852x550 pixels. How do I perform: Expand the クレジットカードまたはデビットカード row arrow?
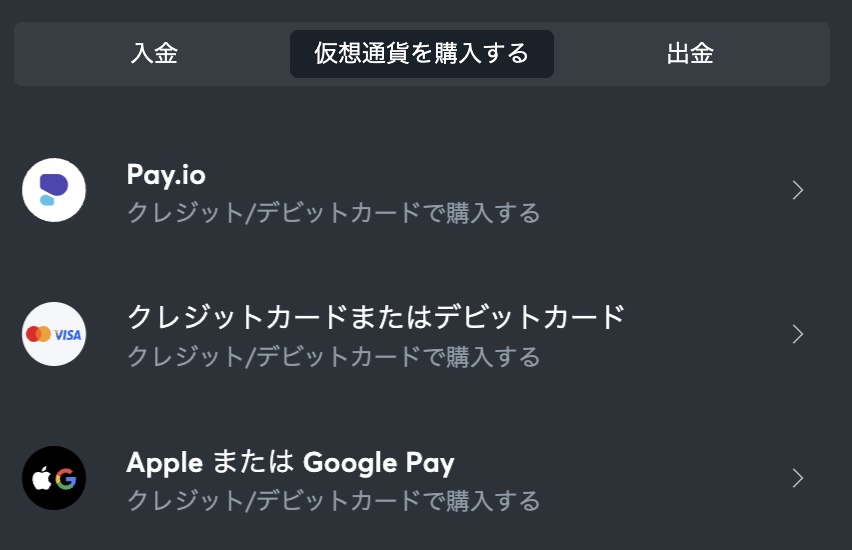[x=797, y=334]
